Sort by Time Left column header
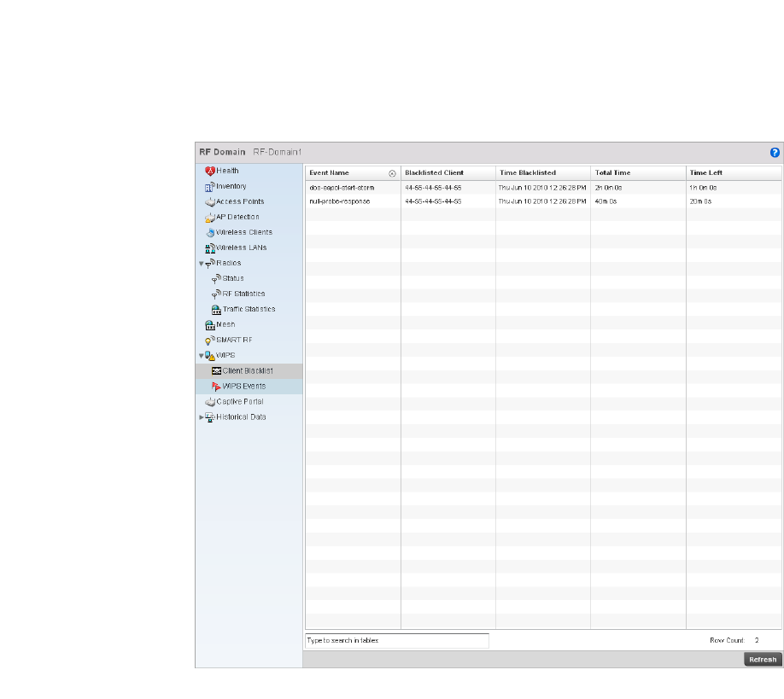 (734, 173)
